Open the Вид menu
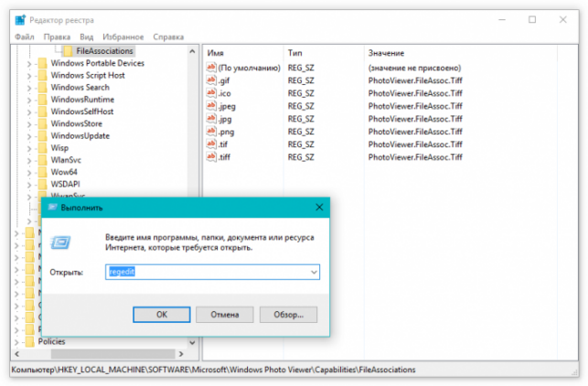The width and height of the screenshot is (588, 386). pos(86,37)
